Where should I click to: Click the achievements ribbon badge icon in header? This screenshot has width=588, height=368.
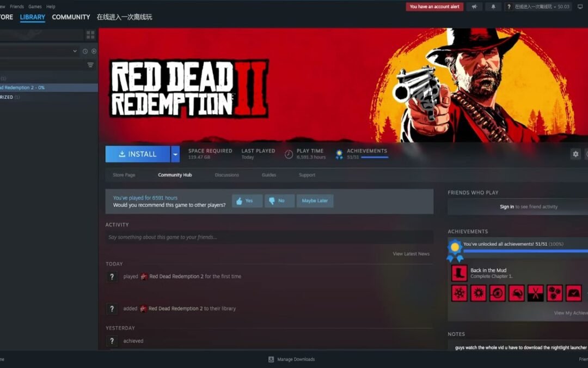(339, 154)
